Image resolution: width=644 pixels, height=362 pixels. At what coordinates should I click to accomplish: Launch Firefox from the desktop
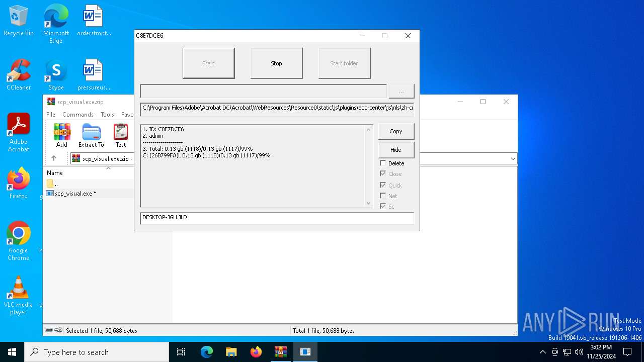click(19, 184)
